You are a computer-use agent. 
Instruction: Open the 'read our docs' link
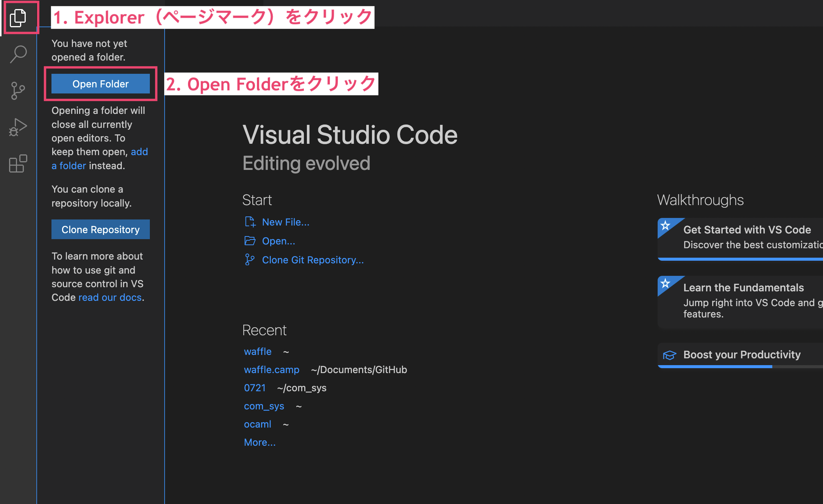(110, 297)
